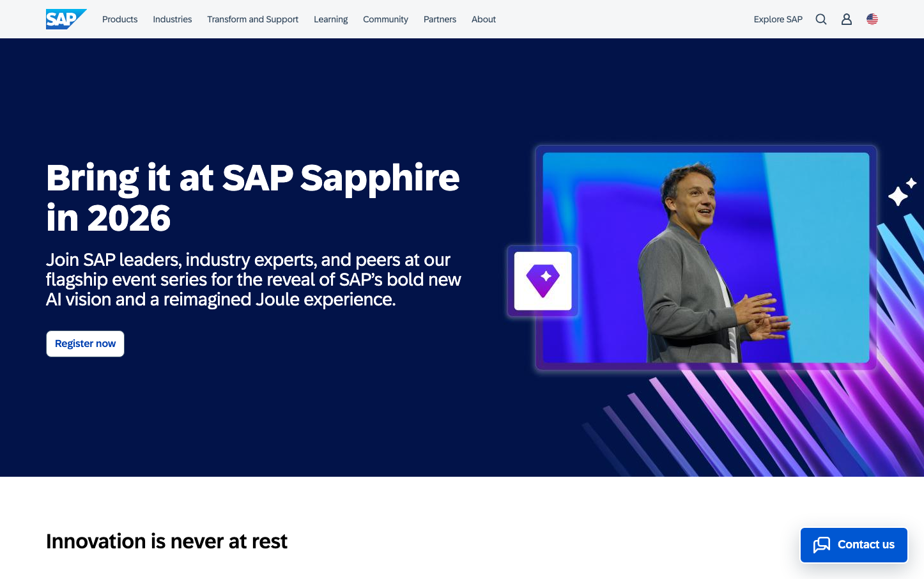Expand the Industries navigation menu
Screen dimensions: 924x579
click(172, 19)
